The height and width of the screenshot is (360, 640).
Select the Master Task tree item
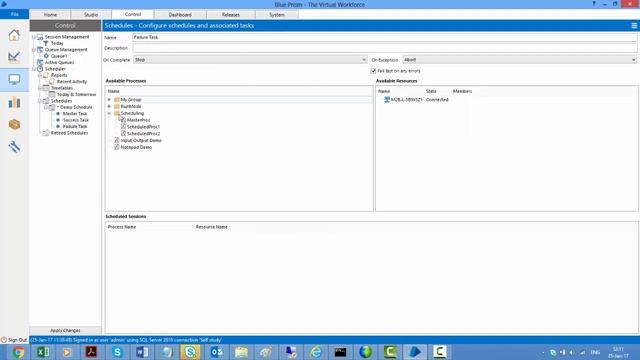pyautogui.click(x=75, y=114)
